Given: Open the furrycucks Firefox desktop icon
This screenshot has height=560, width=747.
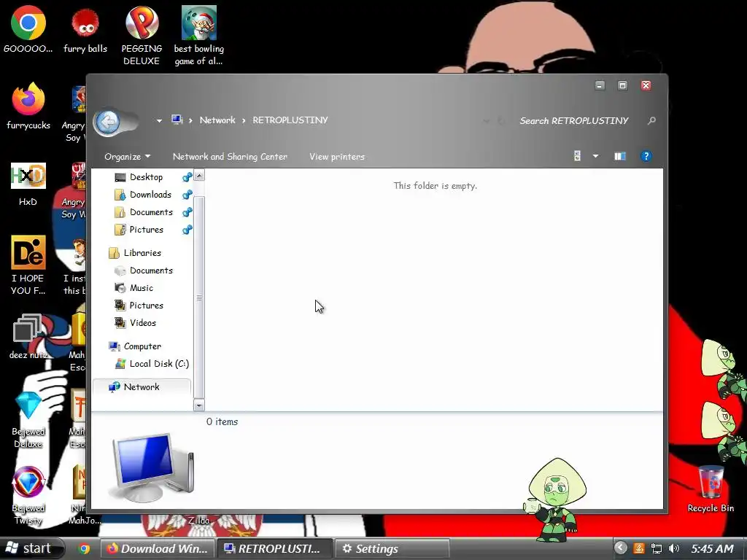Looking at the screenshot, I should point(28,106).
